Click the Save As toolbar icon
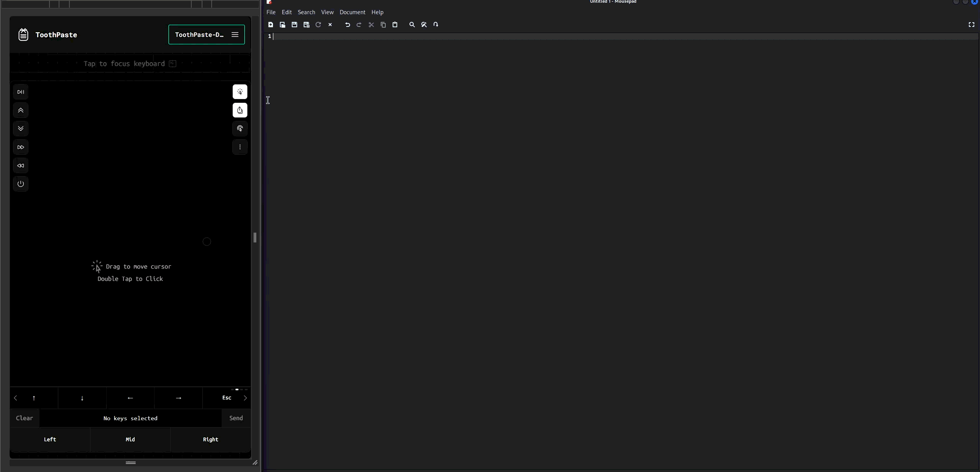Viewport: 980px width, 472px height. tap(306, 25)
